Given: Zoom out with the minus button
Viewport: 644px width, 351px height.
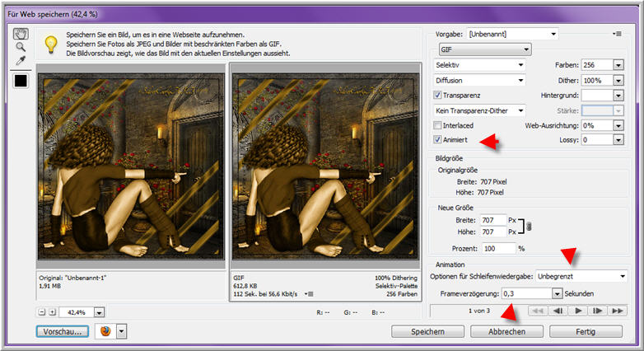Looking at the screenshot, I should coord(42,312).
